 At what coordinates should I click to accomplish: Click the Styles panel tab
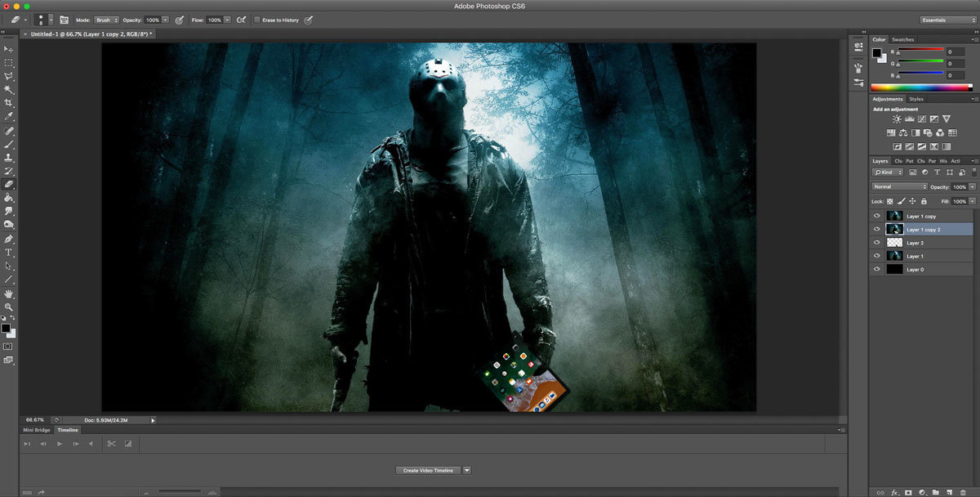tap(916, 99)
